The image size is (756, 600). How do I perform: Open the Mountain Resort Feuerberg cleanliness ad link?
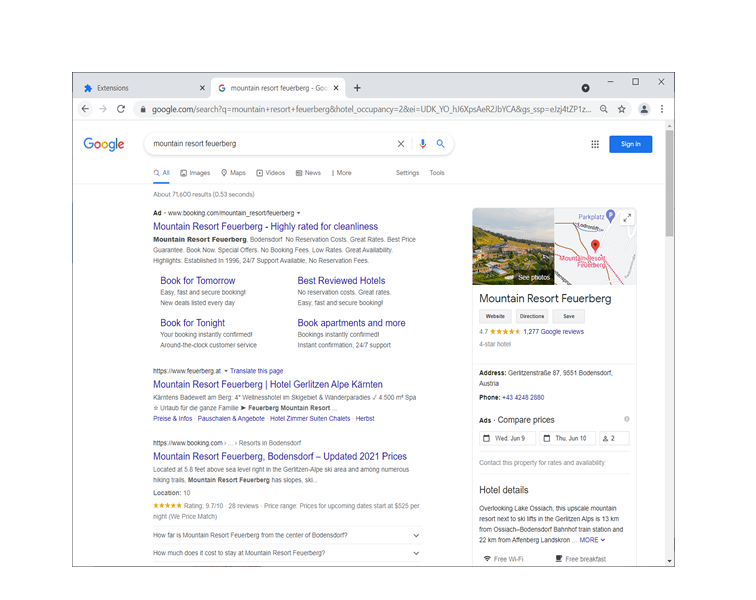click(265, 227)
